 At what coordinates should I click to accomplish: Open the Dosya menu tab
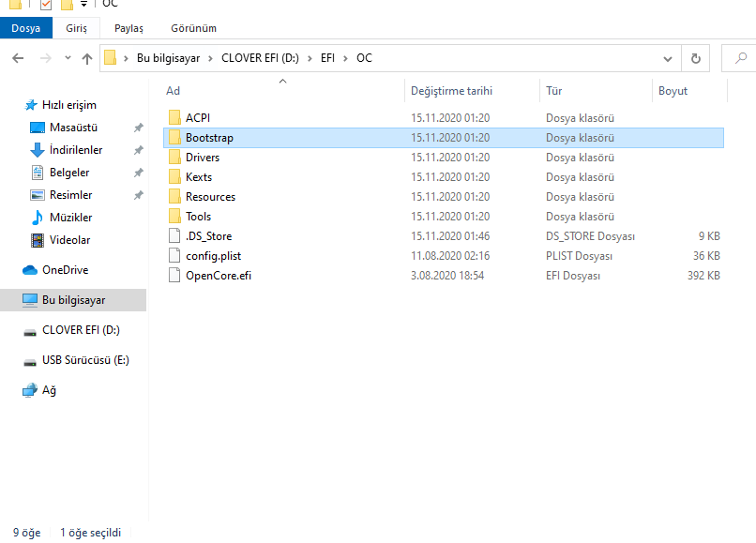click(26, 28)
